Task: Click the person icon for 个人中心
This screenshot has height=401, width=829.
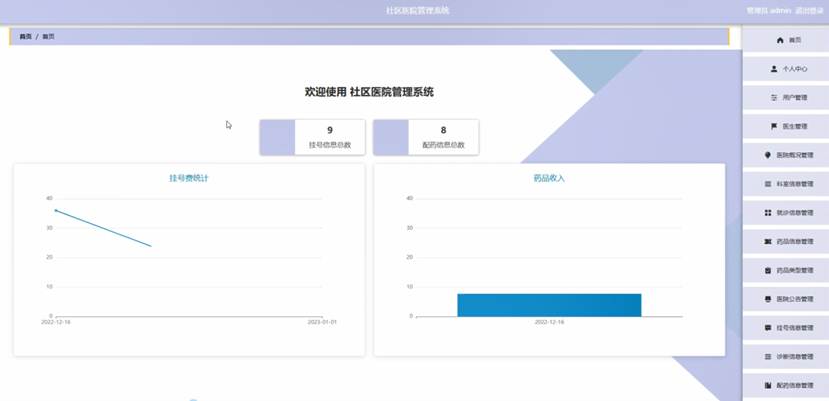Action: pyautogui.click(x=775, y=69)
